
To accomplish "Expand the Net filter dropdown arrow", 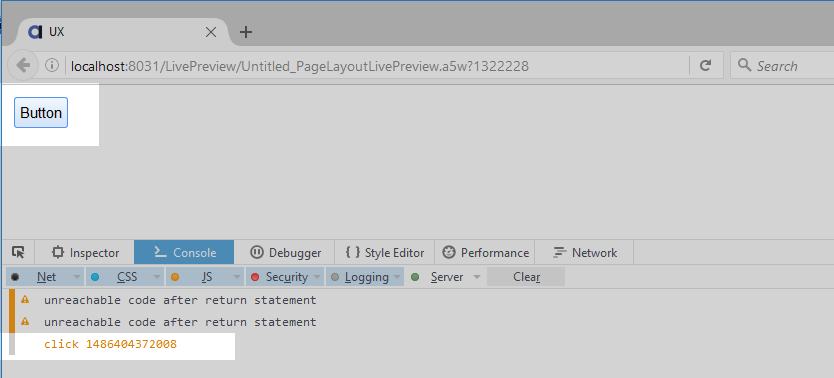I will point(77,278).
